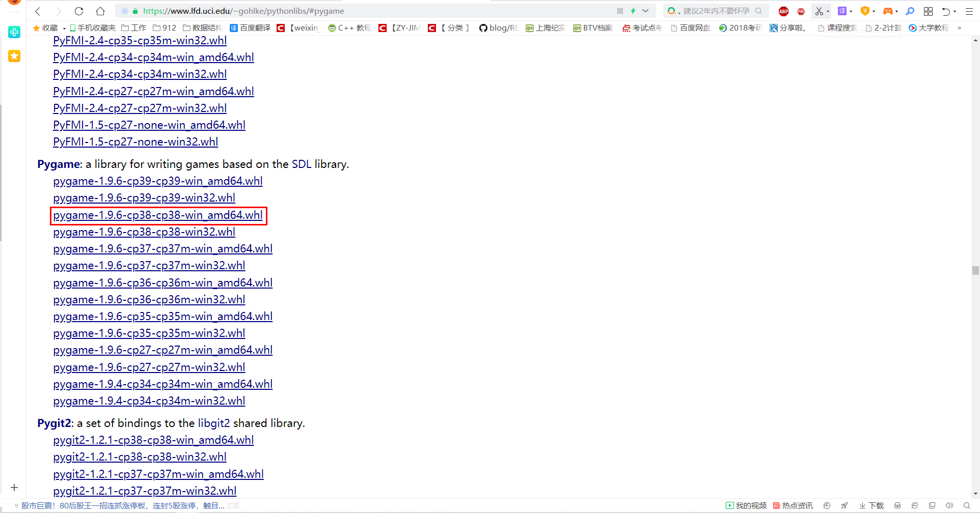This screenshot has height=513, width=980.
Task: Click the forward navigation arrow
Action: pos(59,11)
